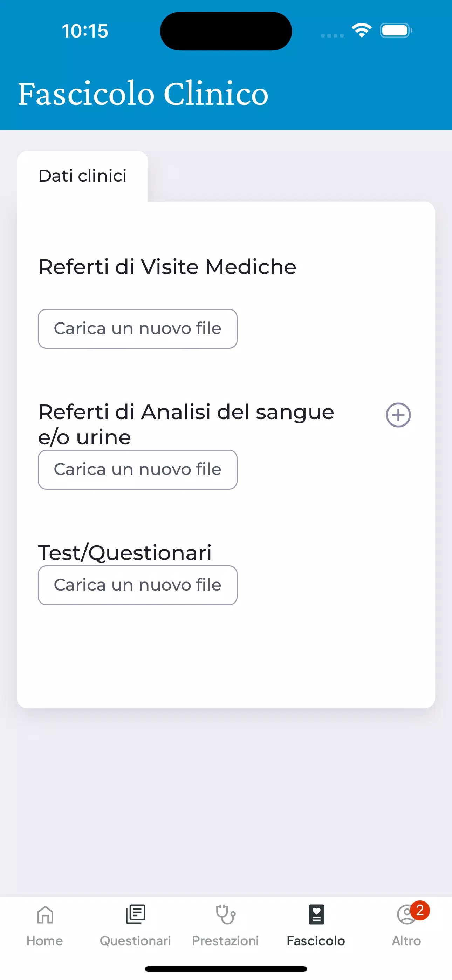The width and height of the screenshot is (452, 980).
Task: Expand blood analysis section with plus icon
Action: click(x=398, y=415)
